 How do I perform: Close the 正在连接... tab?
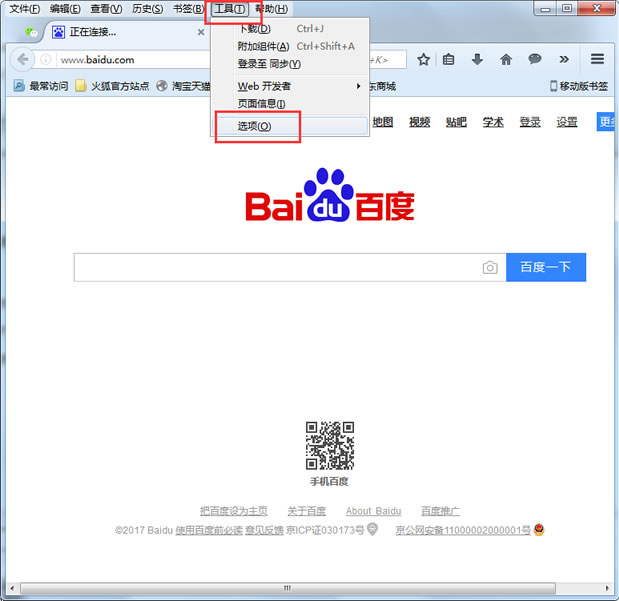click(x=201, y=32)
